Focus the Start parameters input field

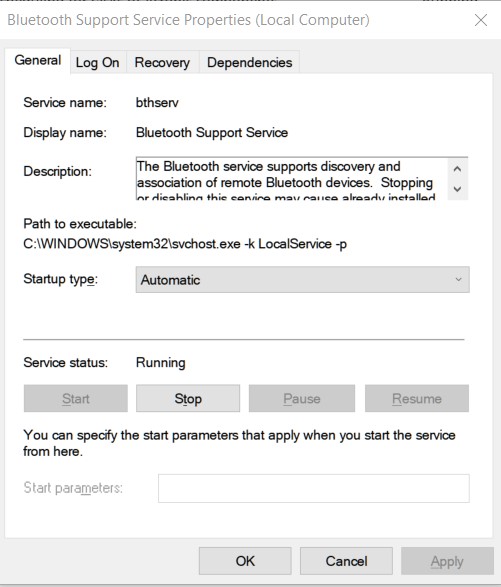click(x=314, y=488)
